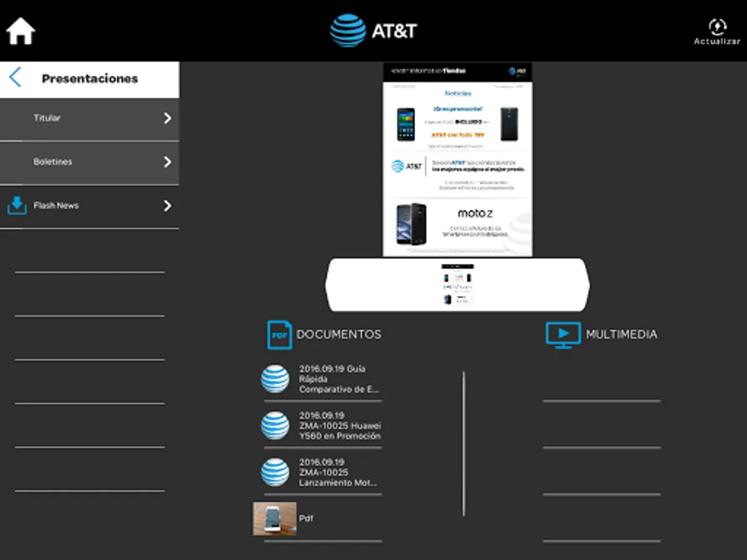747x560 pixels.
Task: Open the document labeled Pdf
Action: pos(306,518)
